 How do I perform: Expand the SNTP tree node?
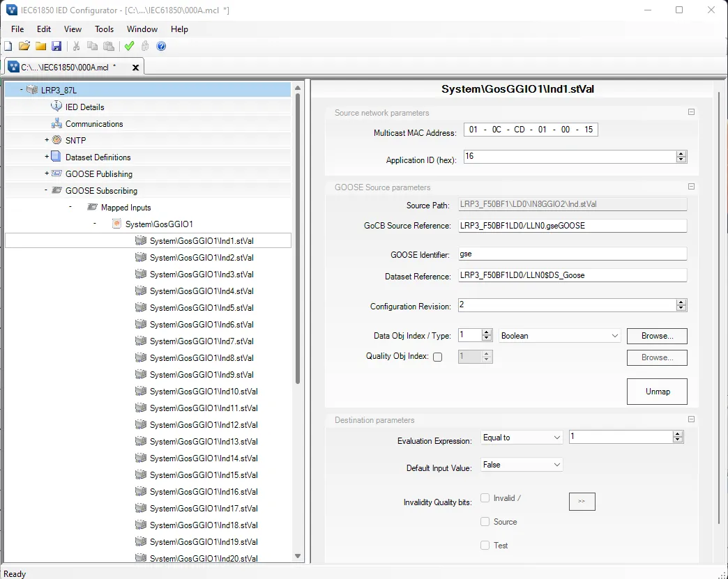coord(47,139)
